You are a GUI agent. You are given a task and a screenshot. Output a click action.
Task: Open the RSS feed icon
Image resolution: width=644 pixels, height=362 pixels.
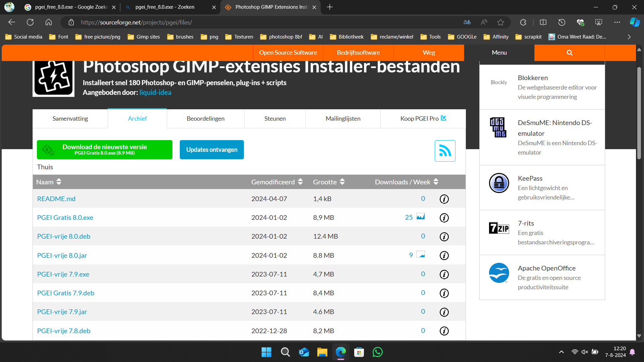coord(445,151)
